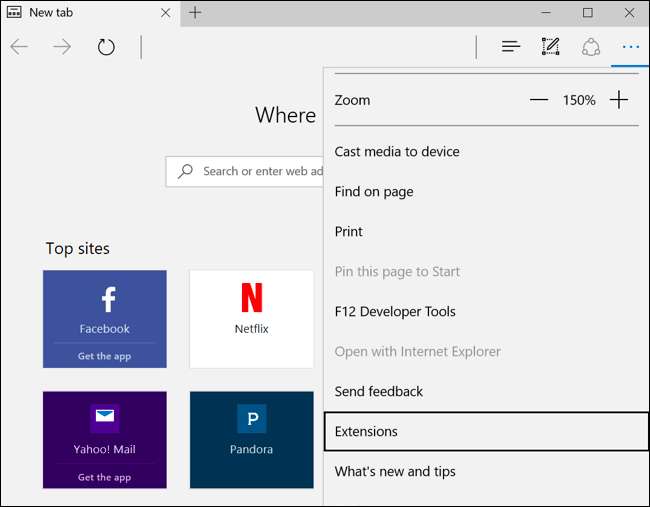Select Find on page menu item

coord(374,192)
